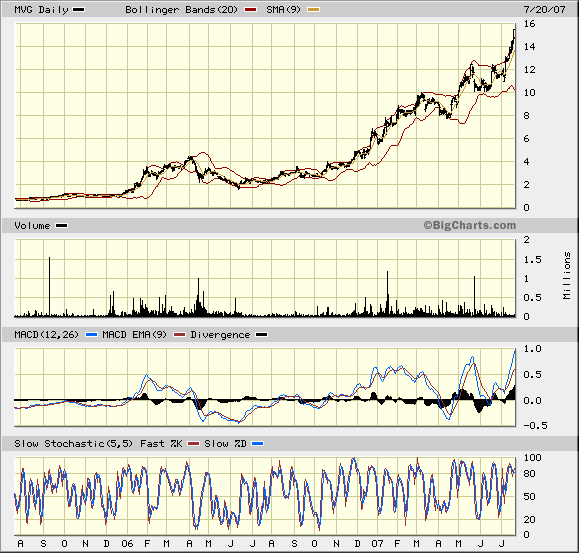The height and width of the screenshot is (553, 579).
Task: Click the "Slow %D" legend label
Action: click(x=225, y=443)
